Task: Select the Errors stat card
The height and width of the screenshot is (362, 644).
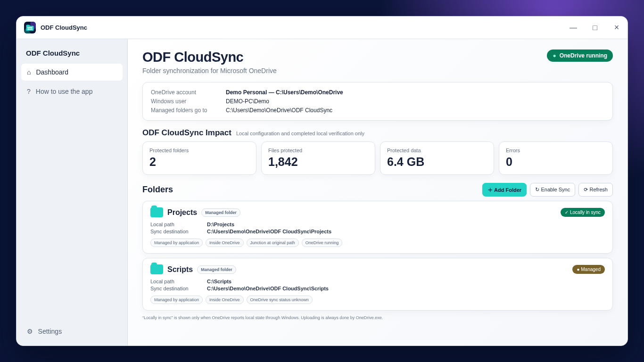Action: (x=556, y=158)
